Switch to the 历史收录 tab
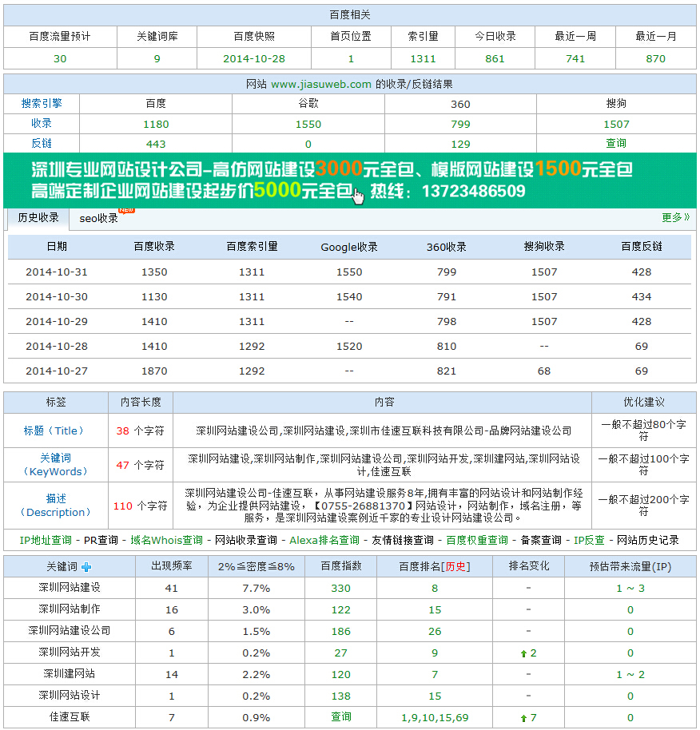Screen dimensions: 700x730 click(38, 217)
